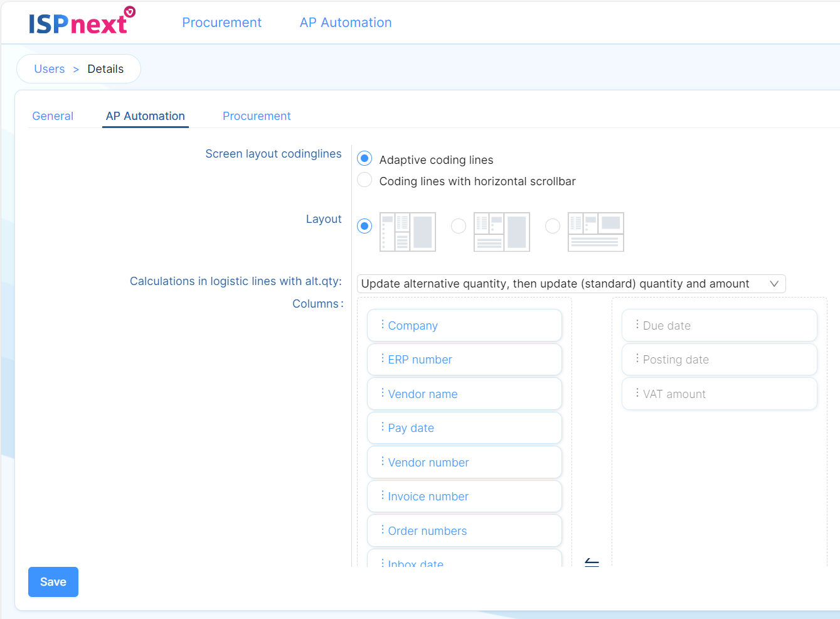840x619 pixels.
Task: Click the first layout preview thumbnail
Action: tap(407, 232)
